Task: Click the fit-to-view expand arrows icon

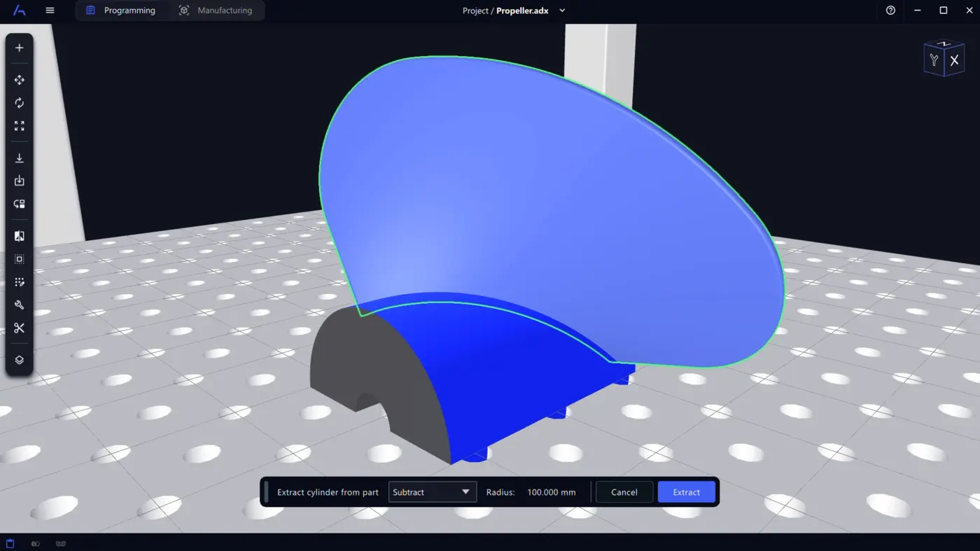Action: point(20,126)
